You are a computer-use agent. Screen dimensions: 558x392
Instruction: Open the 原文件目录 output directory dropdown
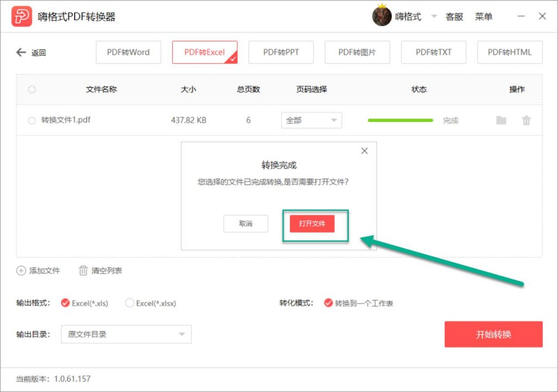[x=126, y=334]
